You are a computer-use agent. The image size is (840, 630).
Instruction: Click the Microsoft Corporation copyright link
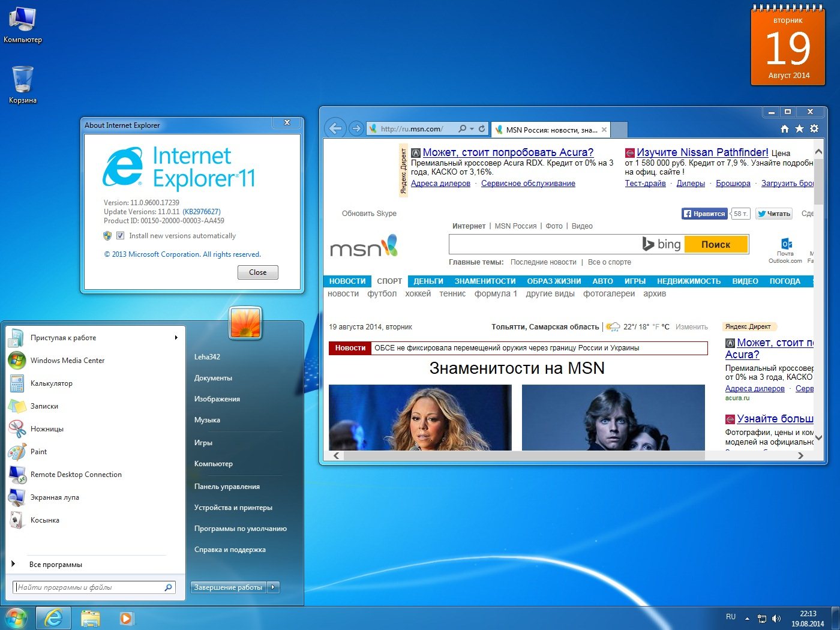point(182,254)
